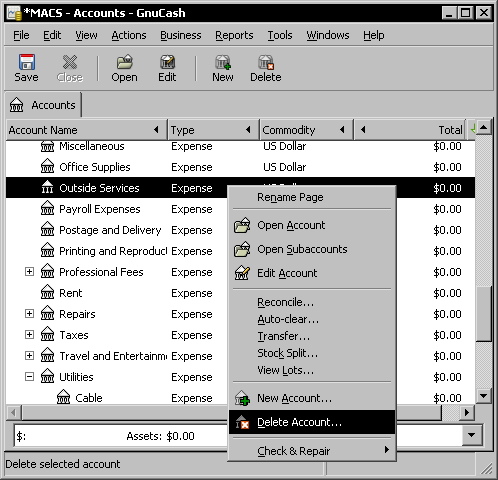
Task: Open the Actions menu
Action: (129, 35)
